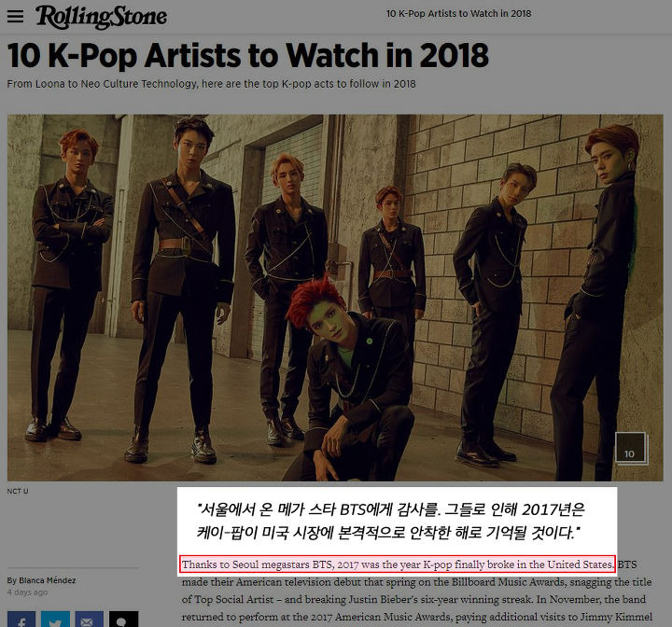This screenshot has height=627, width=672.
Task: Click the NCT U photo caption
Action: pos(18,491)
